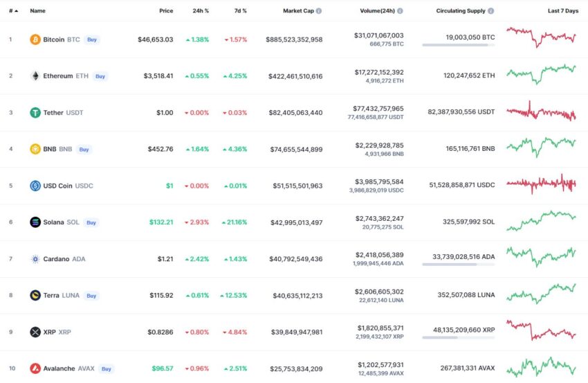Image resolution: width=588 pixels, height=383 pixels.
Task: Click the BNB yellow coin logo
Action: click(35, 149)
